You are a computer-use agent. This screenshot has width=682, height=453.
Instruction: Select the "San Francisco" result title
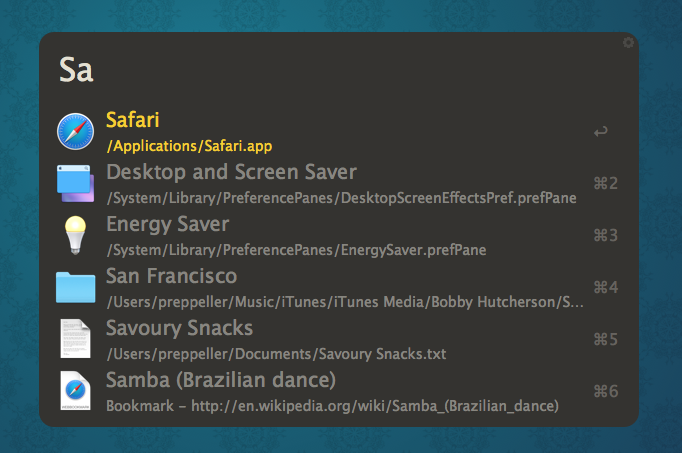click(x=171, y=276)
